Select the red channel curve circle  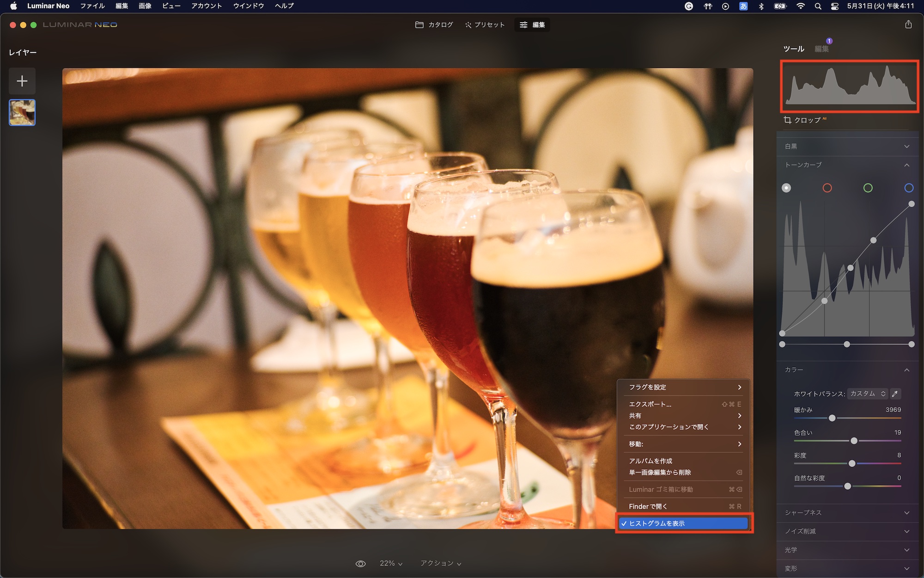(827, 188)
